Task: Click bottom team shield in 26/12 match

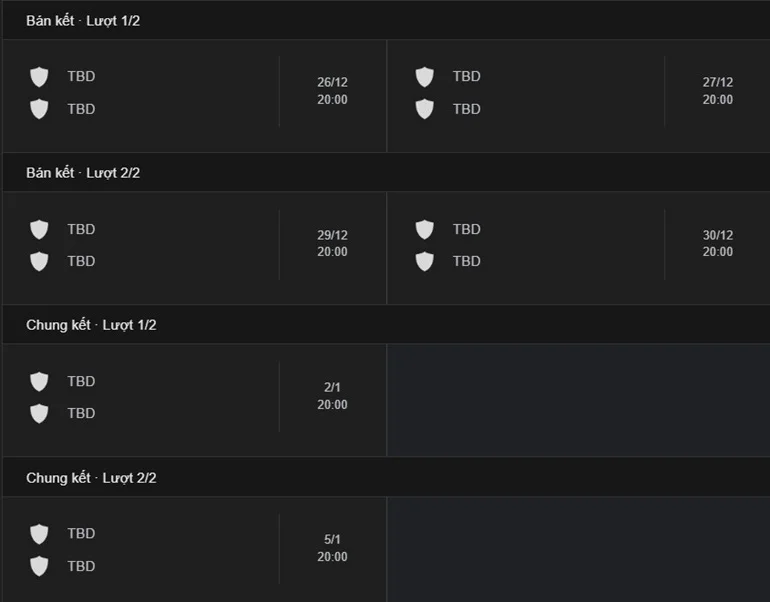Action: [x=39, y=109]
